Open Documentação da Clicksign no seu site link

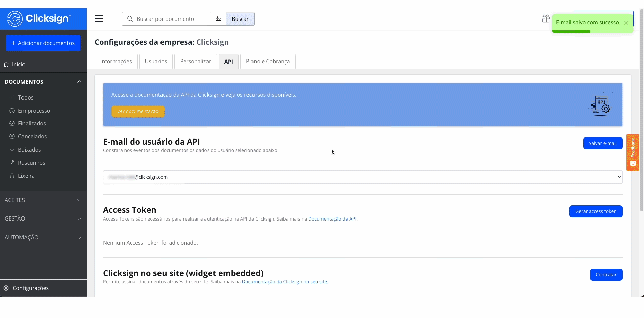[285, 282]
